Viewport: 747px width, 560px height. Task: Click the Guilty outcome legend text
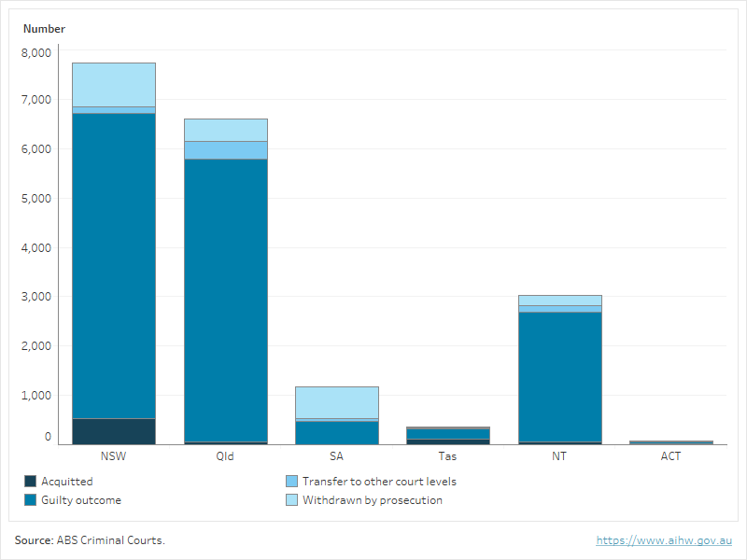[x=81, y=500]
